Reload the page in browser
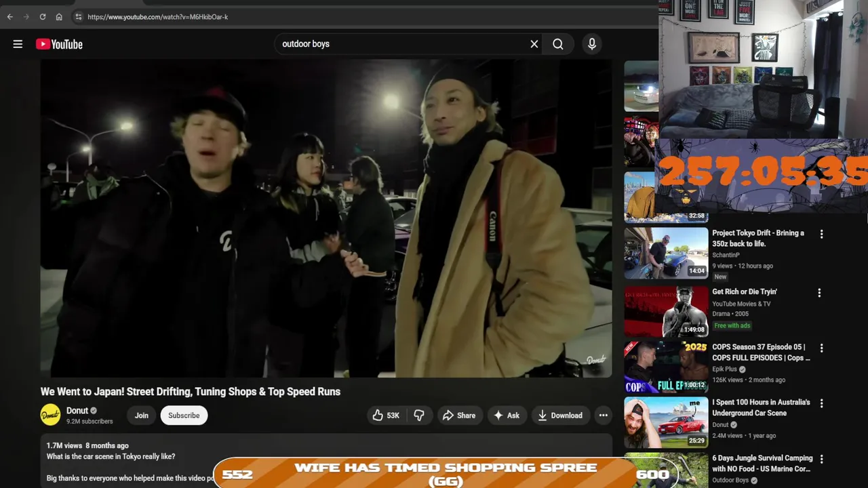The height and width of the screenshot is (488, 868). (x=42, y=17)
